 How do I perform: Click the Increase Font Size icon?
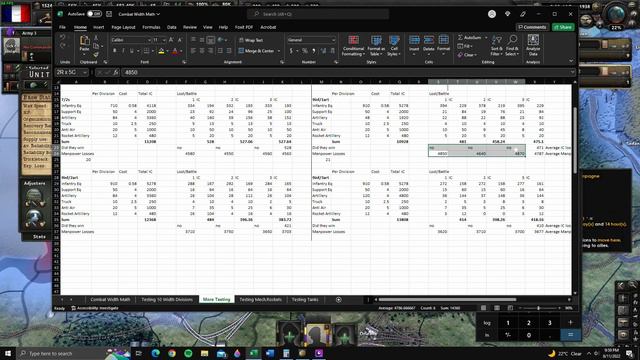pos(171,40)
